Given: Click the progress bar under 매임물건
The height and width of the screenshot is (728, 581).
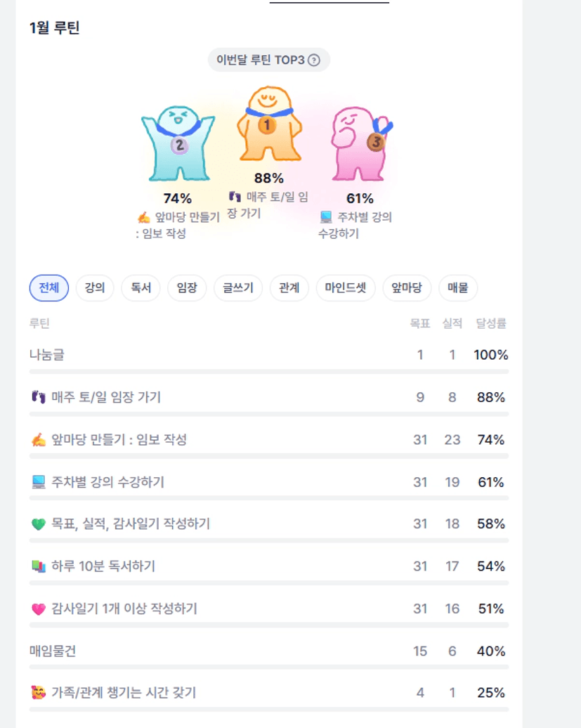Looking at the screenshot, I should coord(269,667).
